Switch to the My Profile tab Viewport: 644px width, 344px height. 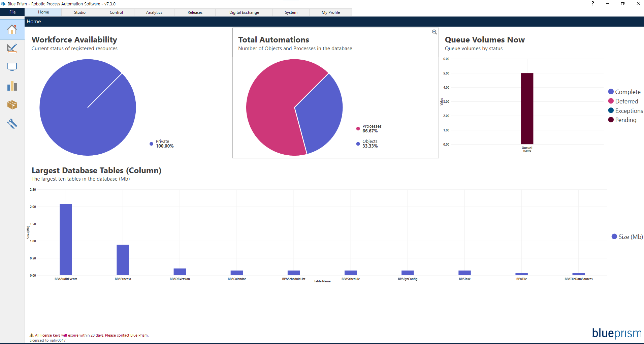331,12
